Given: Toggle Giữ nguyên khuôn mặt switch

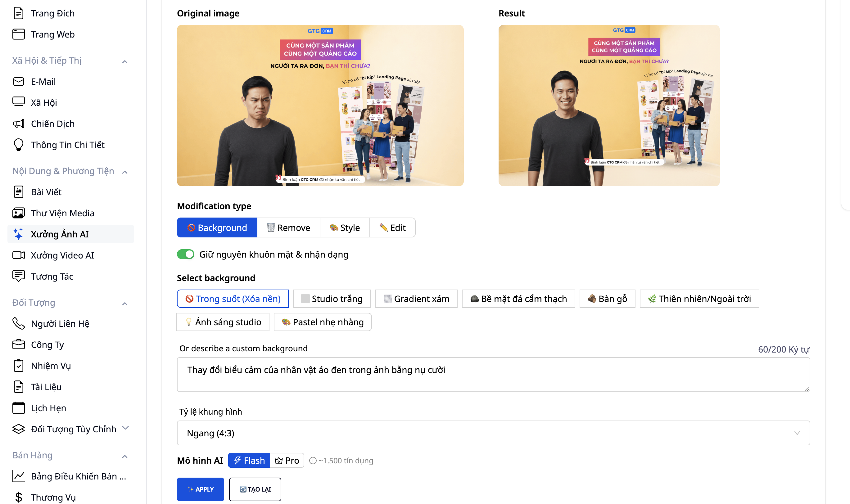Looking at the screenshot, I should (186, 254).
